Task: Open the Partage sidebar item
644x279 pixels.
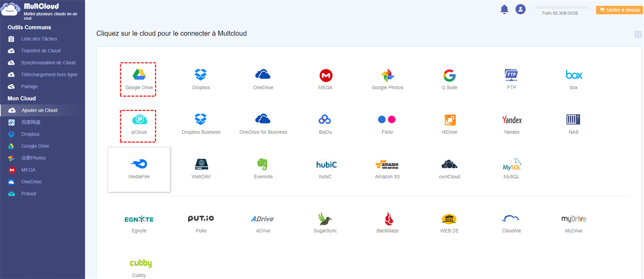Action: click(x=29, y=86)
